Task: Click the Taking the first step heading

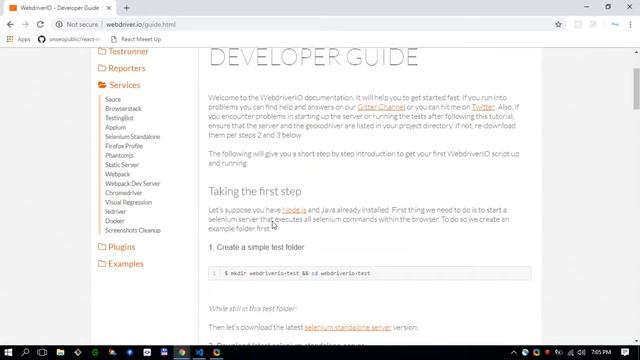Action: [255, 191]
